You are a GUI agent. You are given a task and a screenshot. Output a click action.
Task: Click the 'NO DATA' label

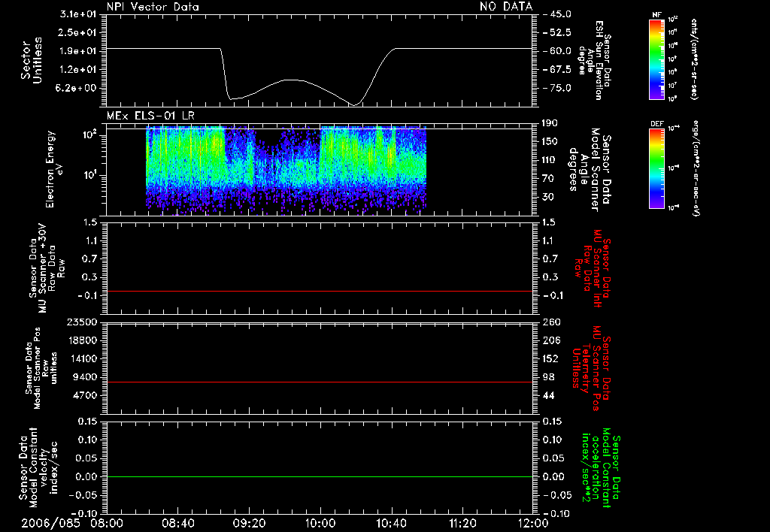click(x=506, y=7)
